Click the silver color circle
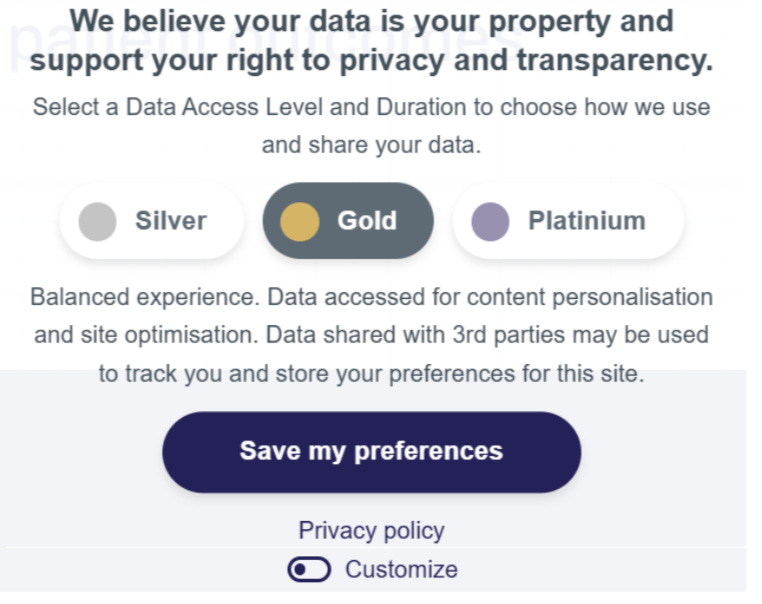This screenshot has height=604, width=762. [x=98, y=221]
